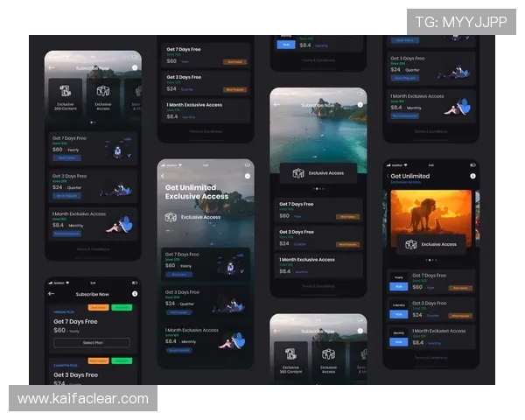The width and height of the screenshot is (525, 420).
Task: Tap info icon in the lion image phone
Action: pyautogui.click(x=472, y=176)
